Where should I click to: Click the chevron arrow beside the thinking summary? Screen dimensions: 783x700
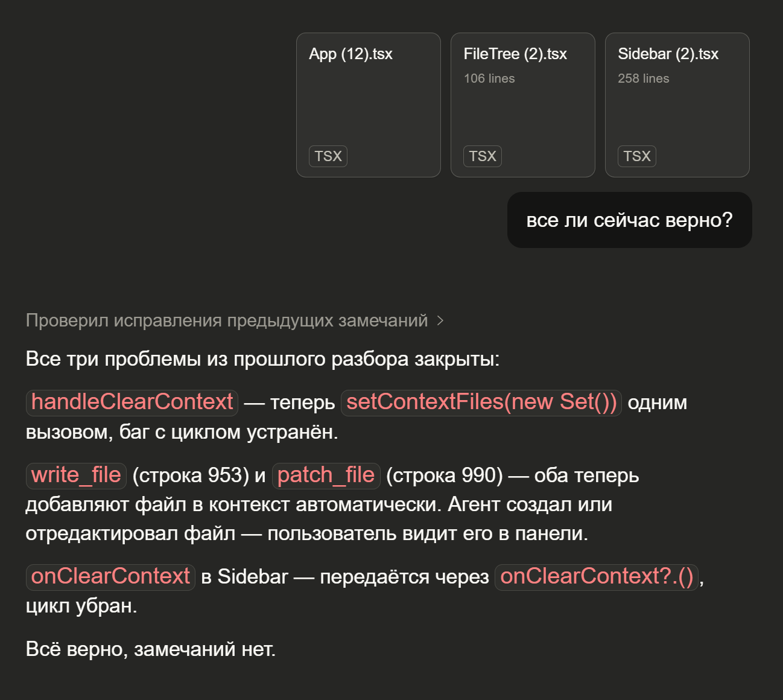(440, 320)
